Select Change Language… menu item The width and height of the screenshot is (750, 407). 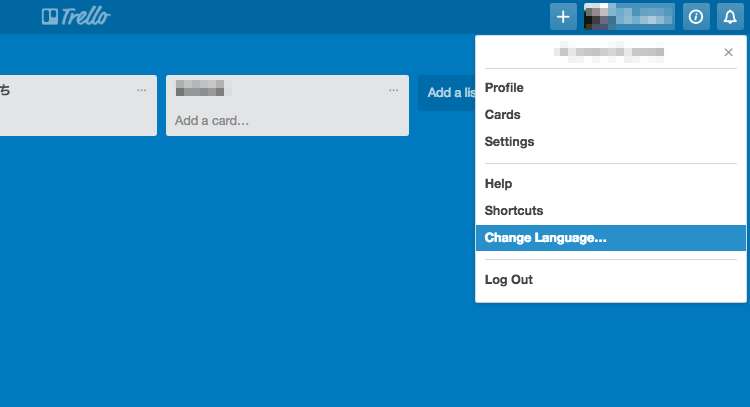tap(545, 238)
